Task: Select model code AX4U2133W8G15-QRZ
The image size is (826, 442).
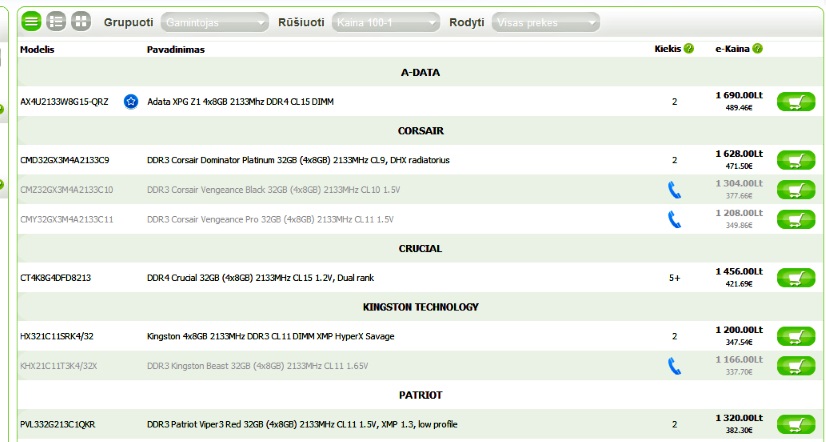Action: [x=64, y=102]
